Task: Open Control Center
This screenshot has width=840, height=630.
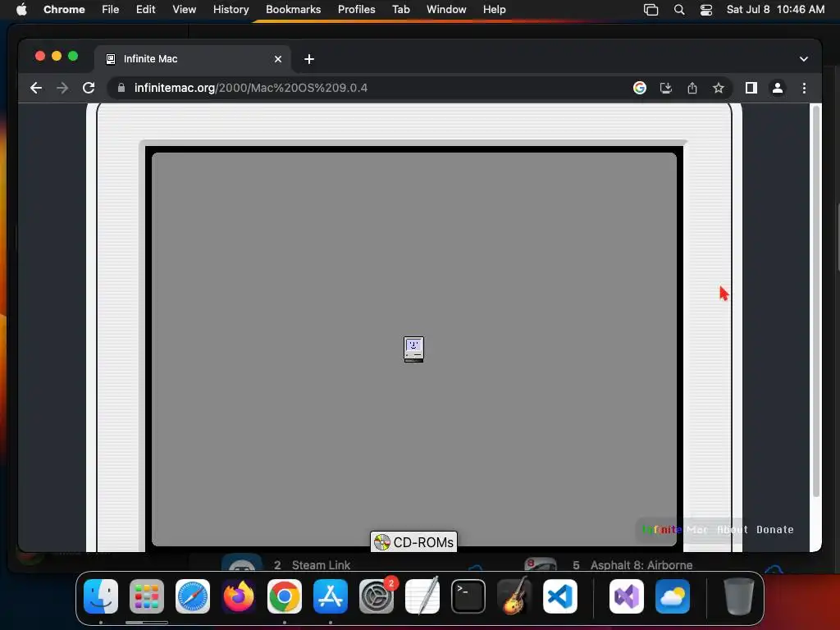Action: pyautogui.click(x=706, y=10)
